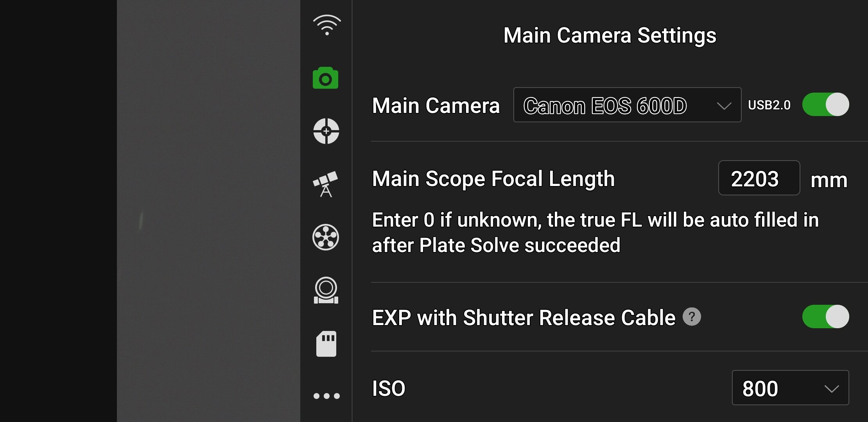Click the Main Camera Settings title
Screen dimensions: 868x422
click(610, 36)
